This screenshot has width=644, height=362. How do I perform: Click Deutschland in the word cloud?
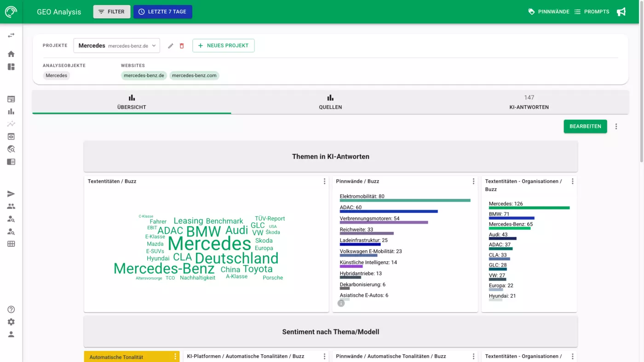pyautogui.click(x=236, y=258)
